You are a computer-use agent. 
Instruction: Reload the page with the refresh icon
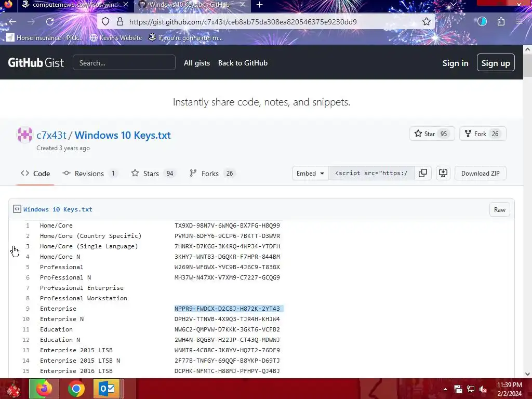[x=50, y=22]
